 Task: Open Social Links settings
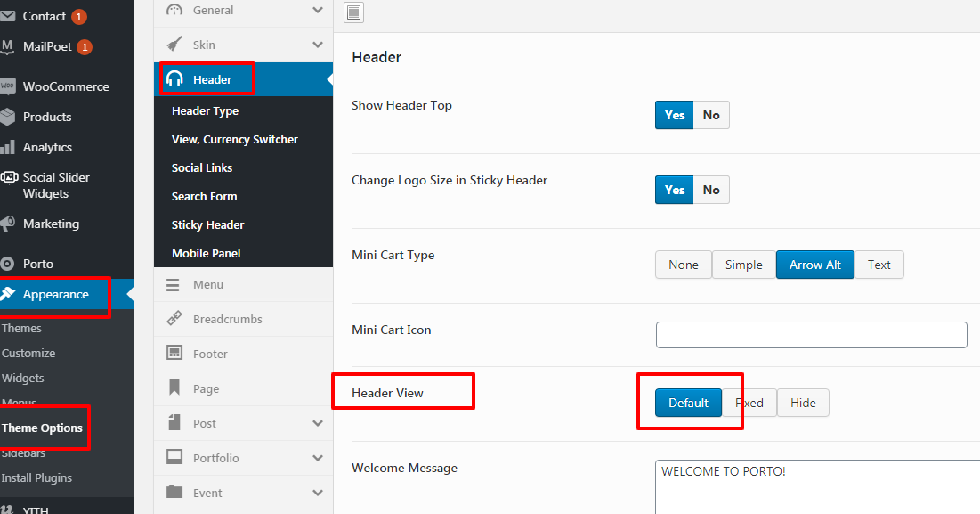coord(202,167)
